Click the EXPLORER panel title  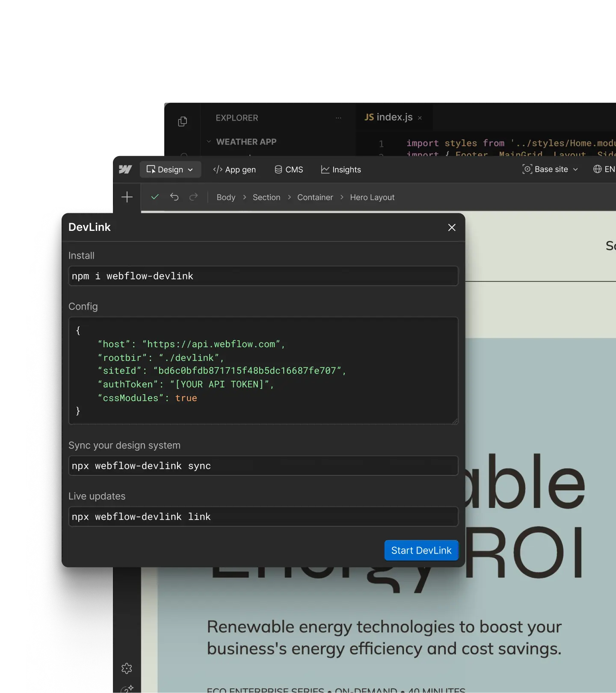pyautogui.click(x=237, y=118)
